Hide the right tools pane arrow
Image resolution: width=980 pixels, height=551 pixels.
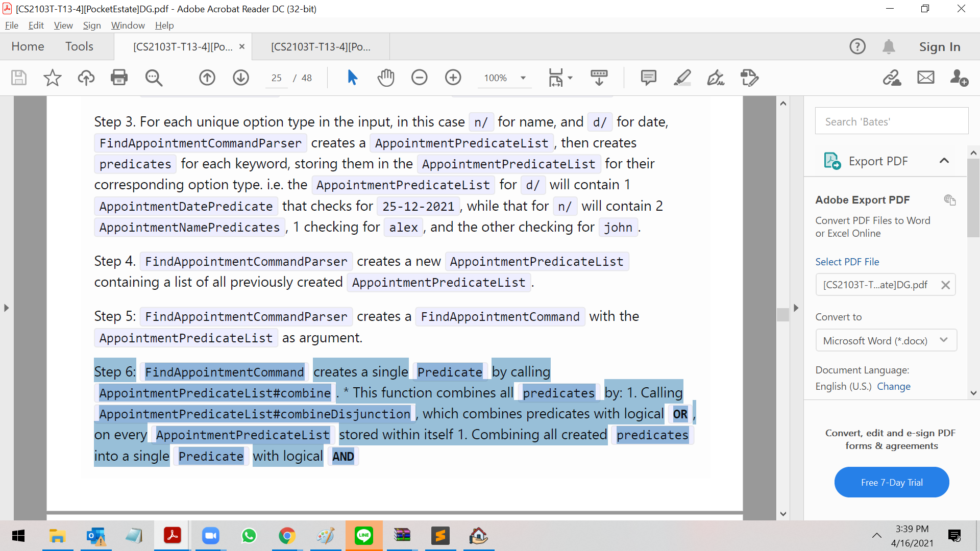(x=796, y=308)
